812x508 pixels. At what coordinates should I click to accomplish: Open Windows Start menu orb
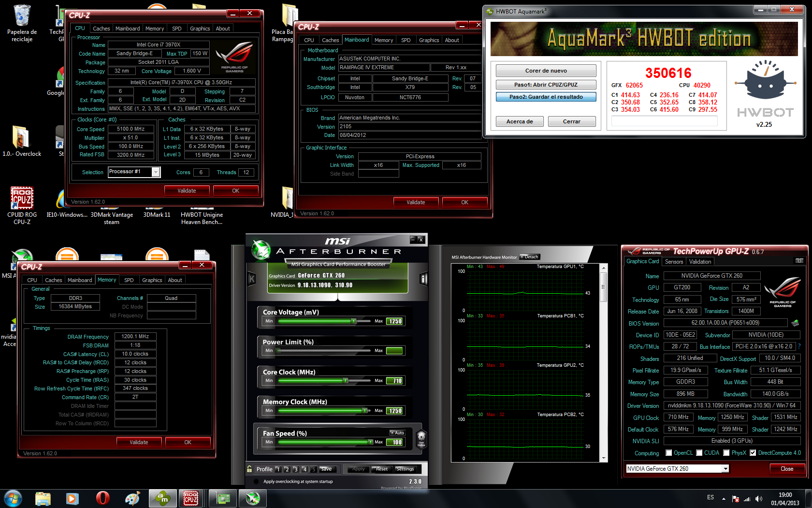tap(13, 498)
